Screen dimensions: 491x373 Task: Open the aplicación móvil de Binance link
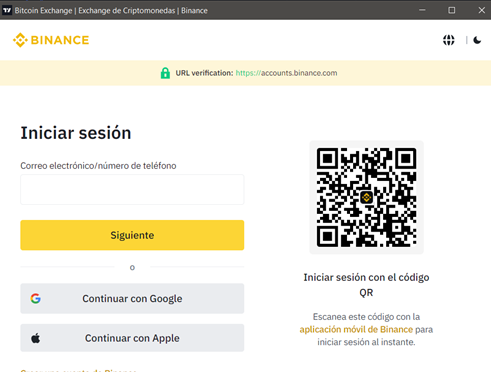(356, 329)
